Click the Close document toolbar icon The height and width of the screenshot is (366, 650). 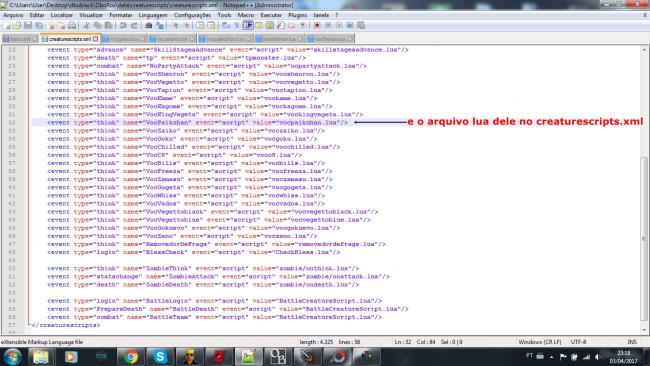coord(51,26)
